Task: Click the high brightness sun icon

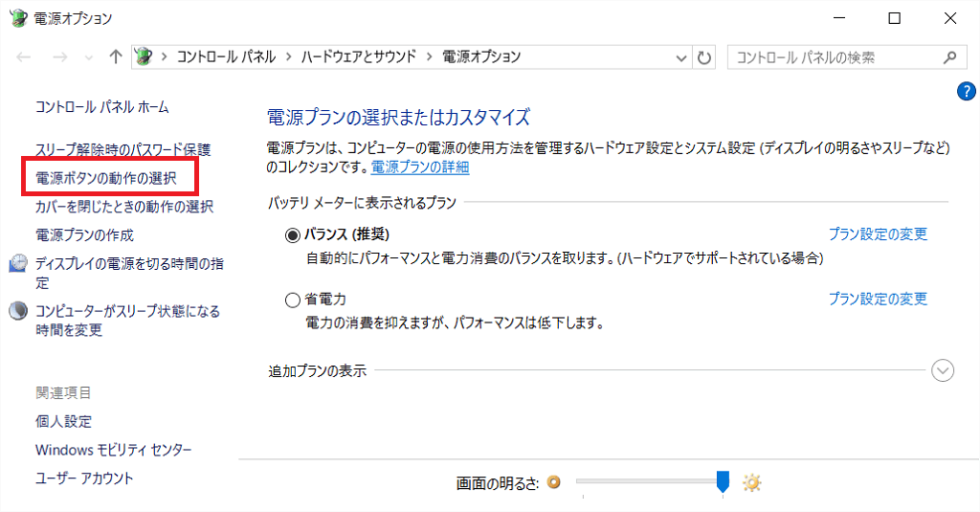Action: pyautogui.click(x=751, y=482)
